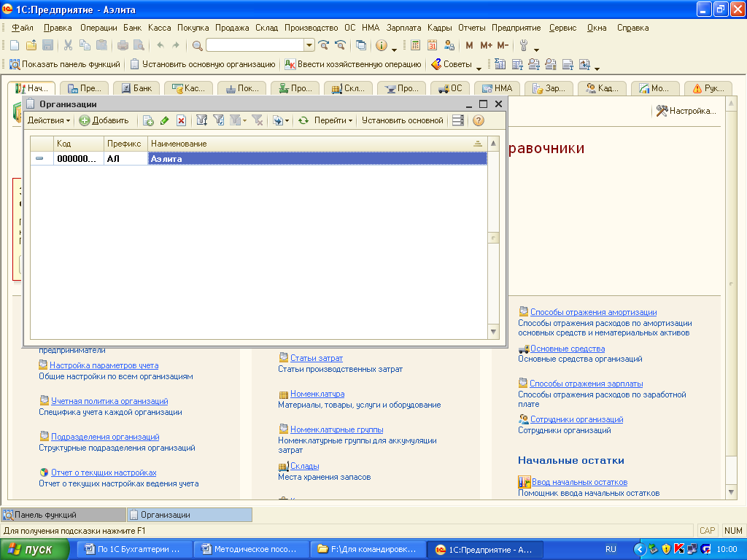
Task: Click the filter by current value icon
Action: [x=219, y=120]
